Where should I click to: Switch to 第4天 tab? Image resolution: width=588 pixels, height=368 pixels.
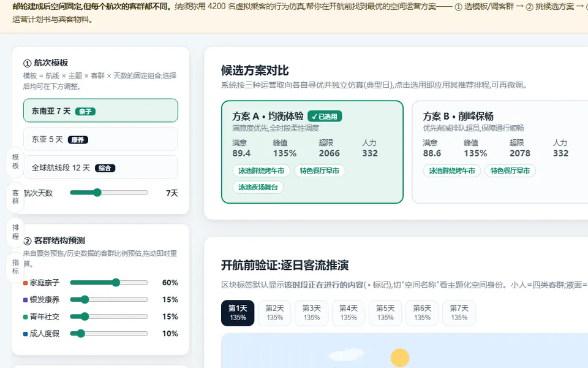[349, 313]
